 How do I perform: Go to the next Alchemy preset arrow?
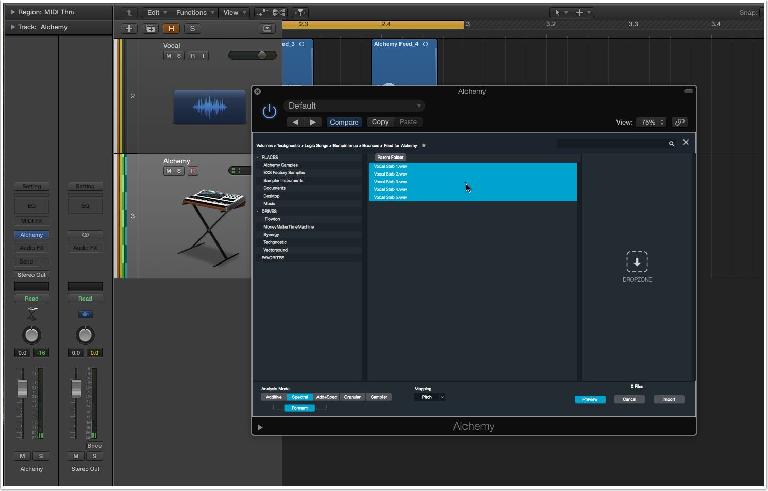(312, 122)
